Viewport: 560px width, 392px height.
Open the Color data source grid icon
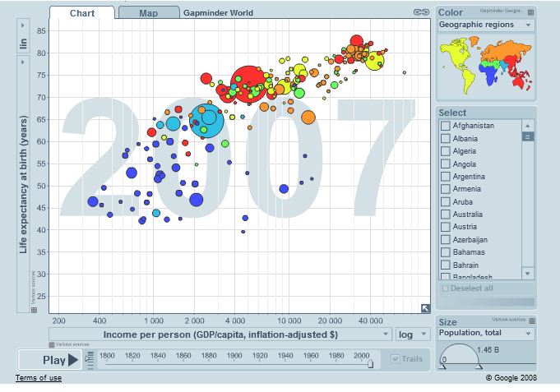click(530, 12)
